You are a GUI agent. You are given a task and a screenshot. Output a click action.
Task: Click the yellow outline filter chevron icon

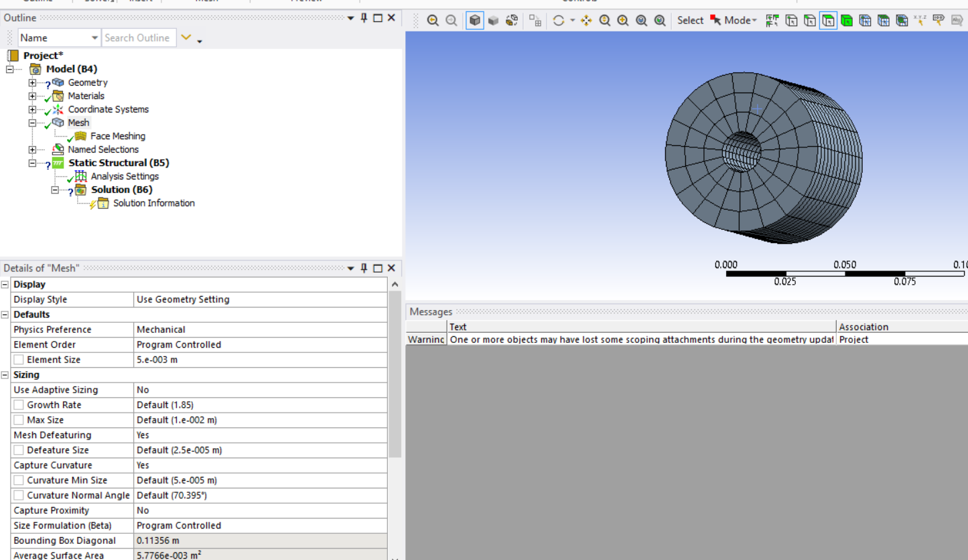pos(186,38)
